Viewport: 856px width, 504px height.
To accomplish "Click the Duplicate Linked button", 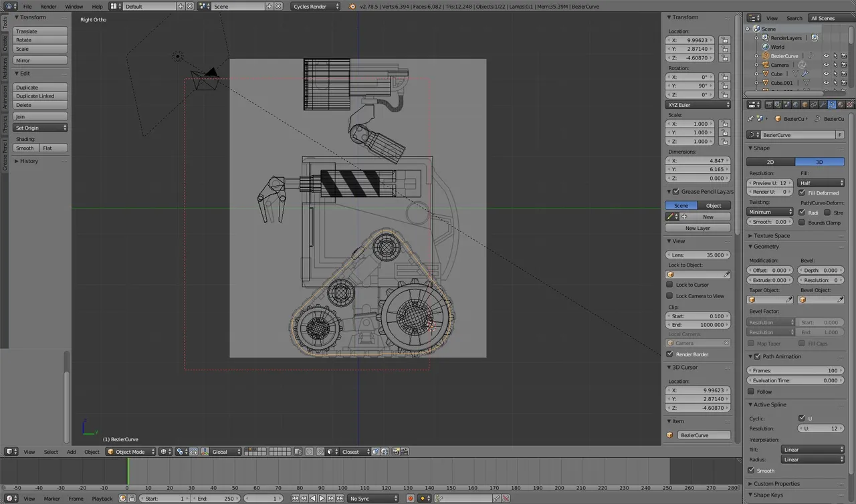I will pos(40,96).
